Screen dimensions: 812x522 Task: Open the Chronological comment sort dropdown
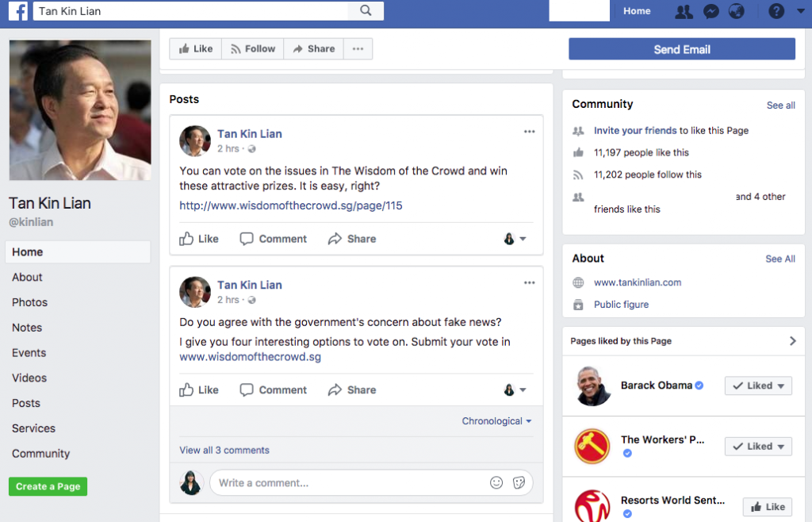pos(496,421)
